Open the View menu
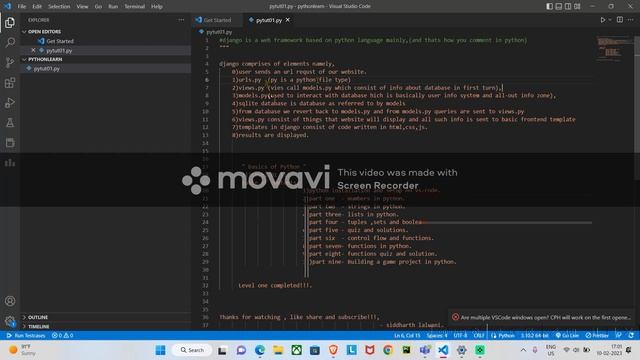Image resolution: width=640 pixels, height=360 pixels. [x=82, y=7]
